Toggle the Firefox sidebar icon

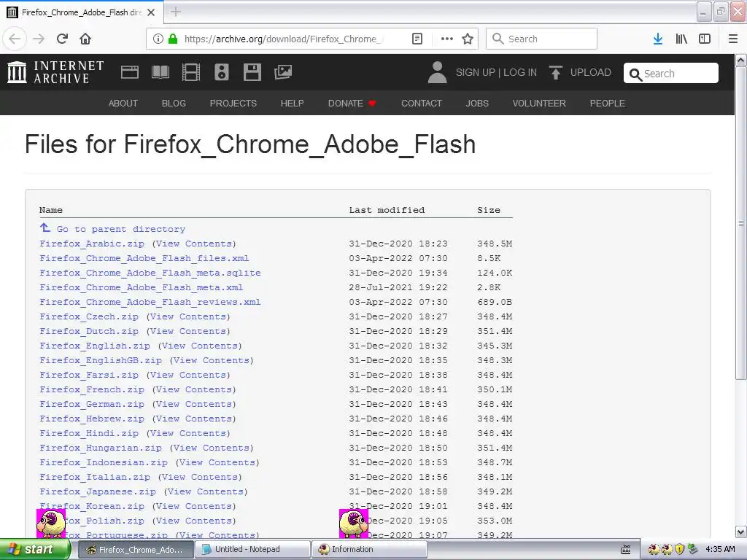[705, 39]
